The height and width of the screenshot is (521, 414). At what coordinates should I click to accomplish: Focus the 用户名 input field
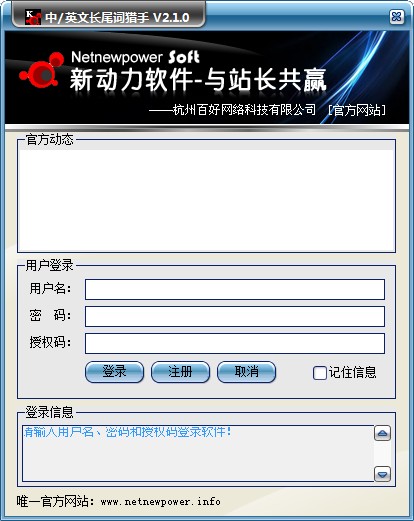coord(235,289)
